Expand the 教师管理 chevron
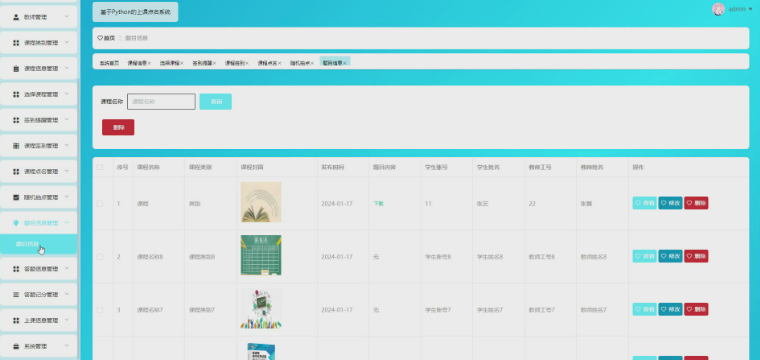The height and width of the screenshot is (360, 760). pos(67,17)
